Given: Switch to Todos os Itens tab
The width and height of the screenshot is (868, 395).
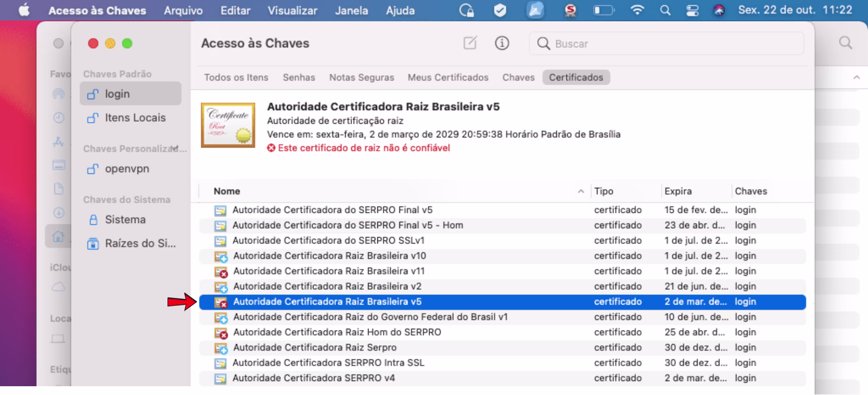Looking at the screenshot, I should (x=236, y=77).
